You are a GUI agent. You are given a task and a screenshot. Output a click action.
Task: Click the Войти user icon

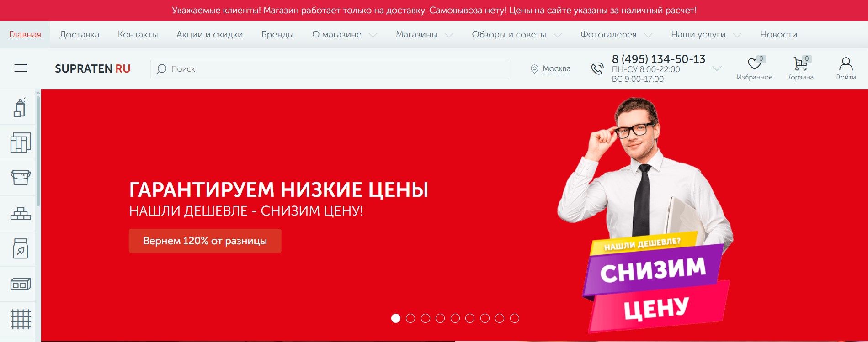coord(846,63)
